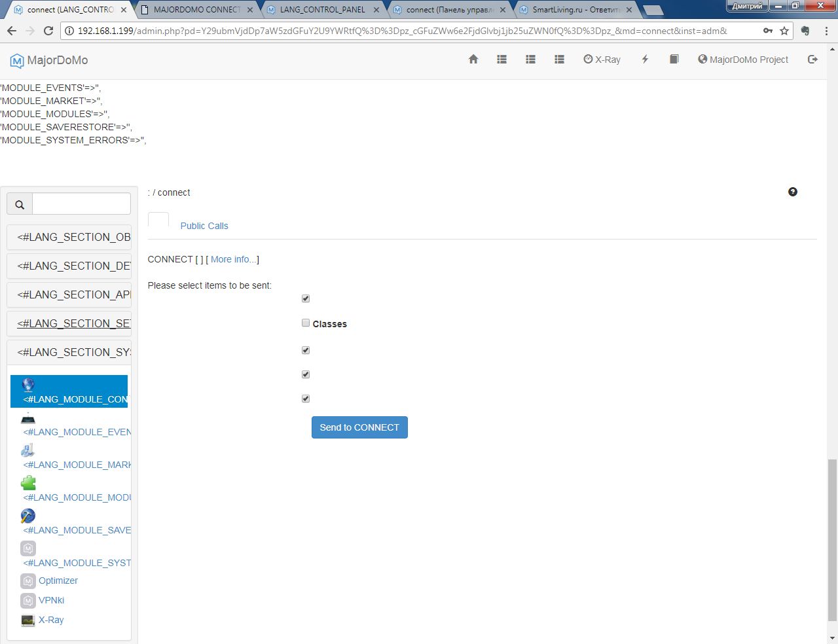The height and width of the screenshot is (644, 838).
Task: Uncheck the checkbox directly below Classes
Action: (x=306, y=350)
